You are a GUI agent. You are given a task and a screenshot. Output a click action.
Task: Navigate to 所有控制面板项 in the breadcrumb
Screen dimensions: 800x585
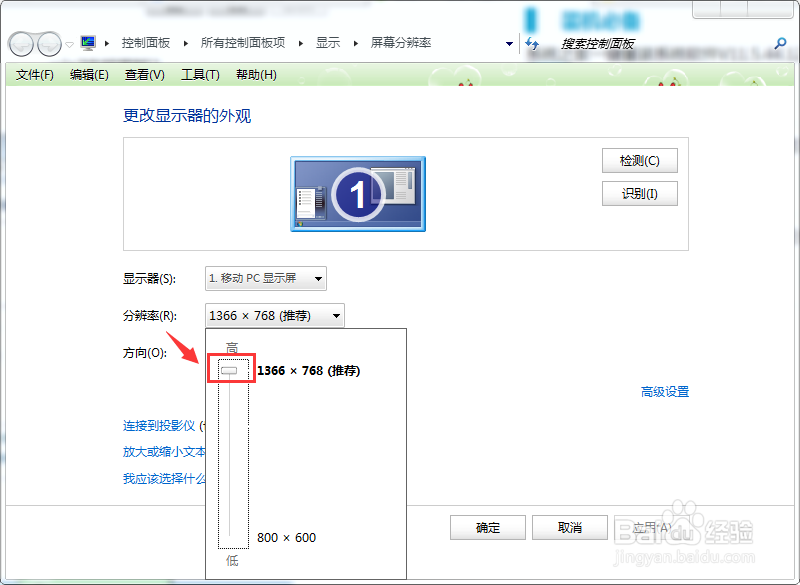(243, 43)
